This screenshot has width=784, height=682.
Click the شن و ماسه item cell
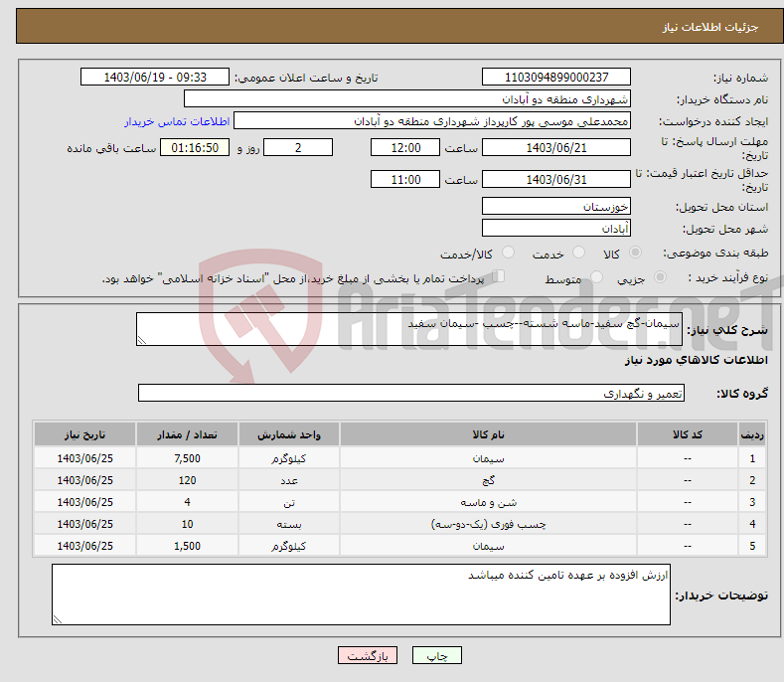(x=488, y=502)
